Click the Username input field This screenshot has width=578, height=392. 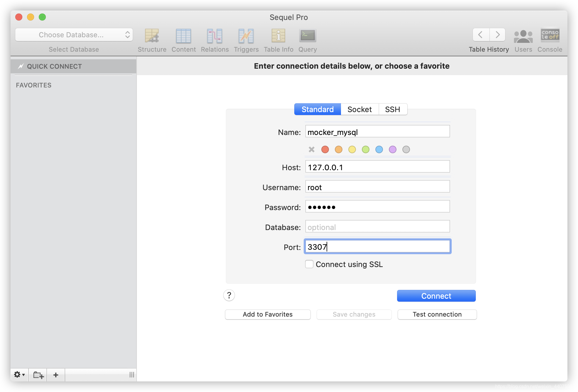[377, 187]
